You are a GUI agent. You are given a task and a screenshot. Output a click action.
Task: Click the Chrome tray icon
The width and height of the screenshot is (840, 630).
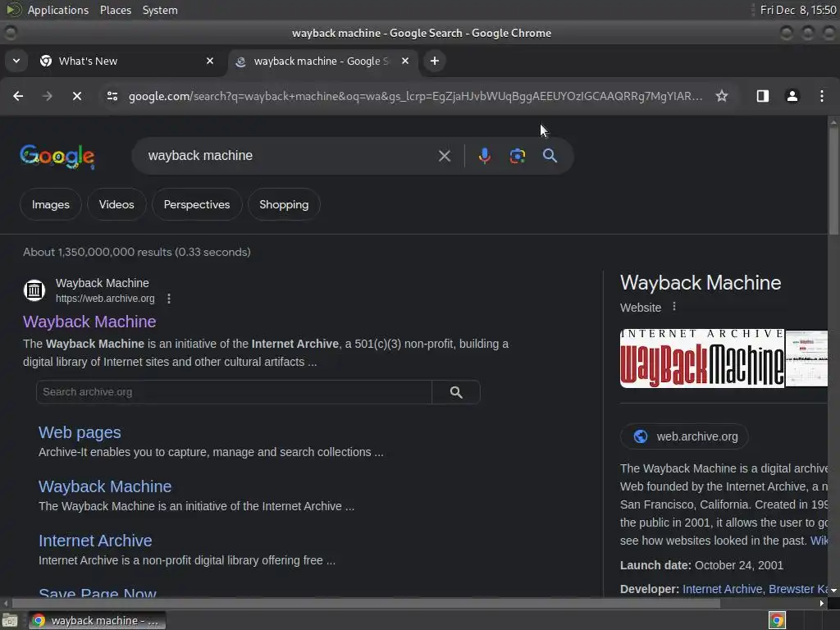pos(777,620)
